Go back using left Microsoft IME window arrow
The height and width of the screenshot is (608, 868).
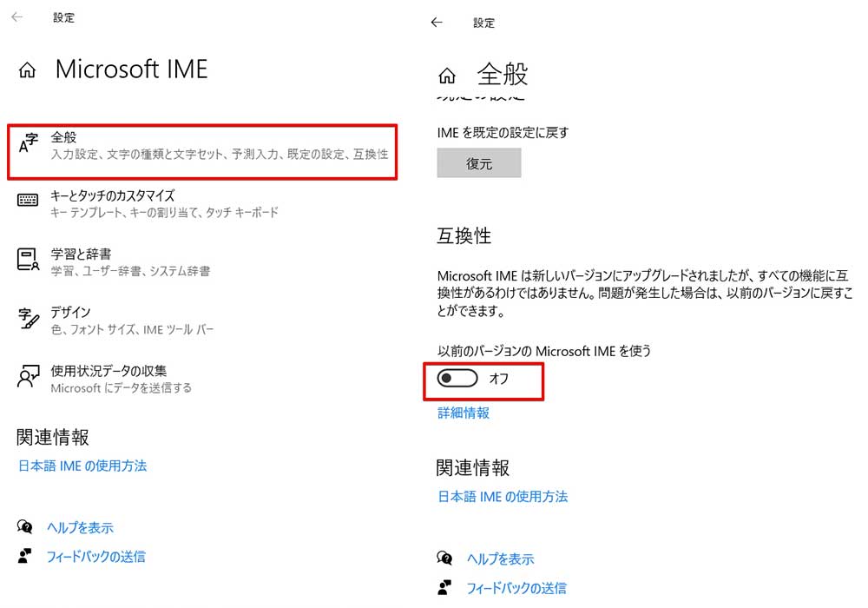pos(17,17)
